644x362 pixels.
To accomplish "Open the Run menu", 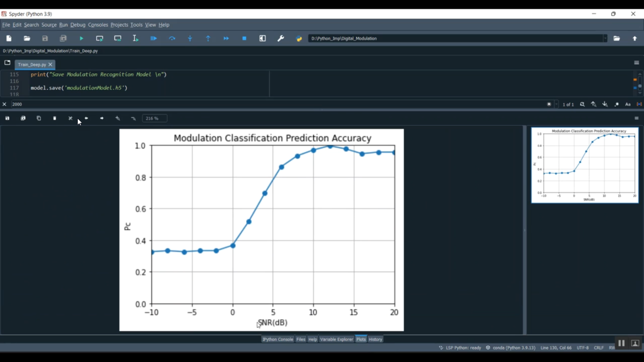I will tap(63, 24).
